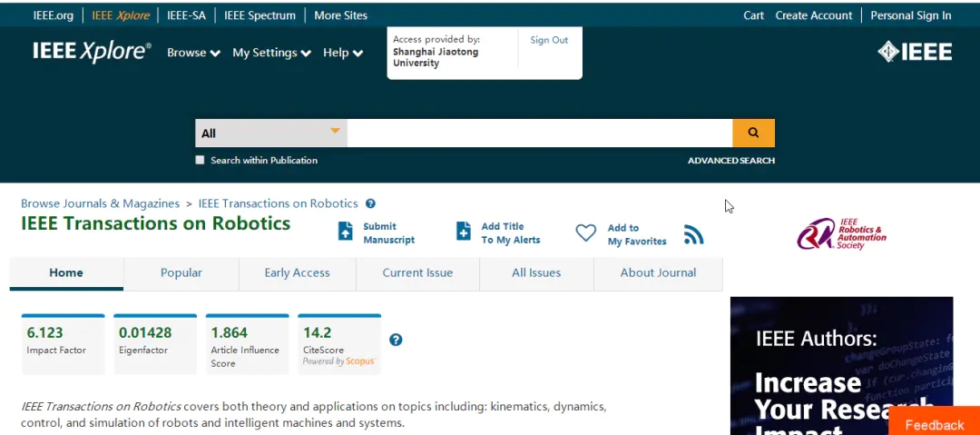Click the IEEE Xplore top bar link
980x435 pixels.
coord(121,15)
